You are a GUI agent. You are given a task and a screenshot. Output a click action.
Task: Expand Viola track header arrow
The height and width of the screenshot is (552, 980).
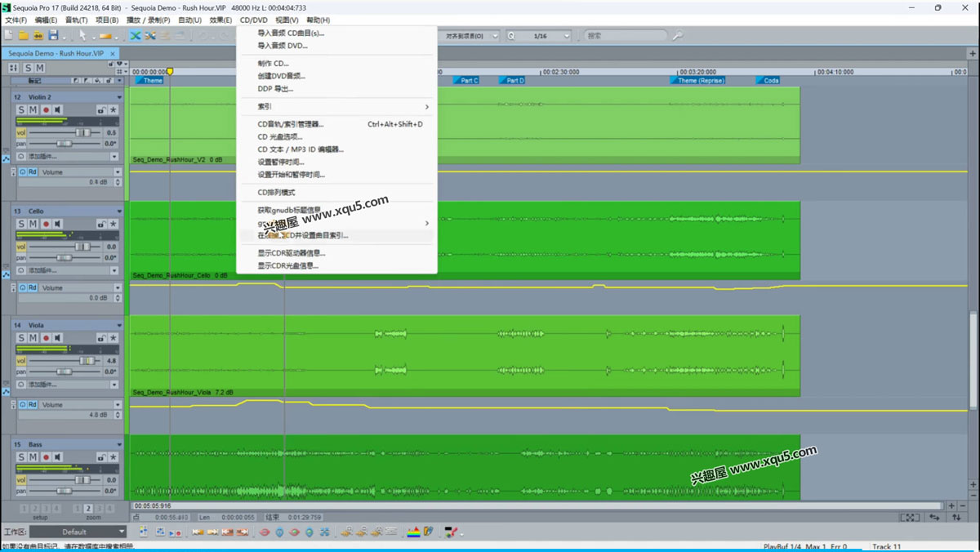pos(119,326)
